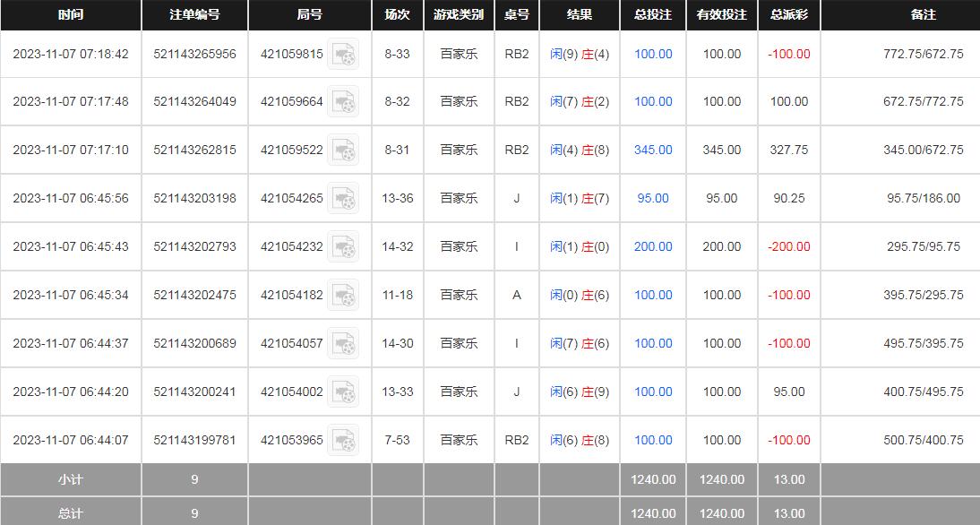
Task: Click timestamp 2023-11-07 06:44:37
Action: 71,343
